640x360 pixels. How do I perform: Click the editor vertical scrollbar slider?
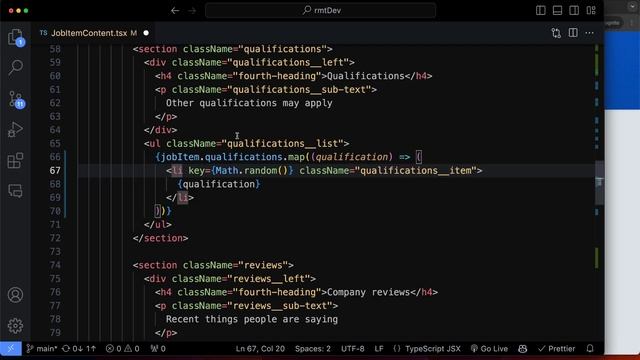point(599,182)
